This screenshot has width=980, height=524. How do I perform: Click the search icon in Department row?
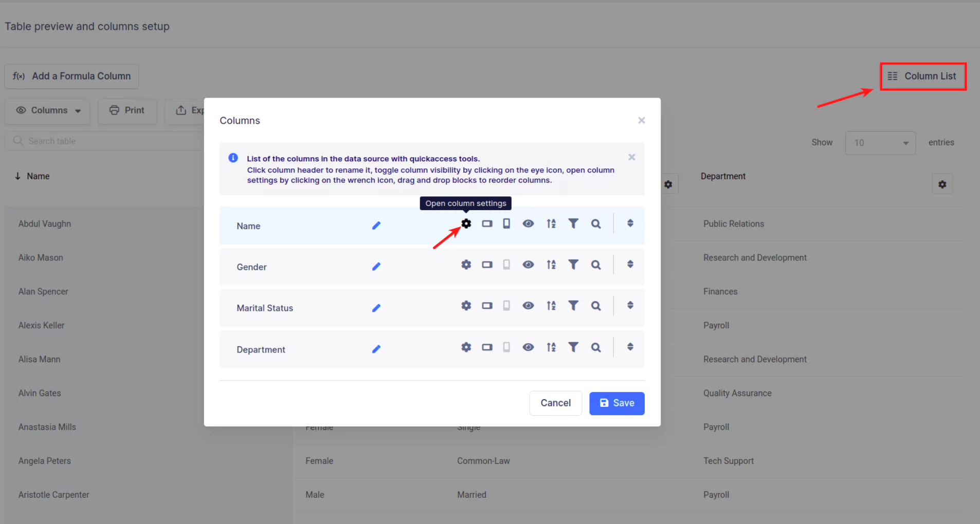[595, 347]
